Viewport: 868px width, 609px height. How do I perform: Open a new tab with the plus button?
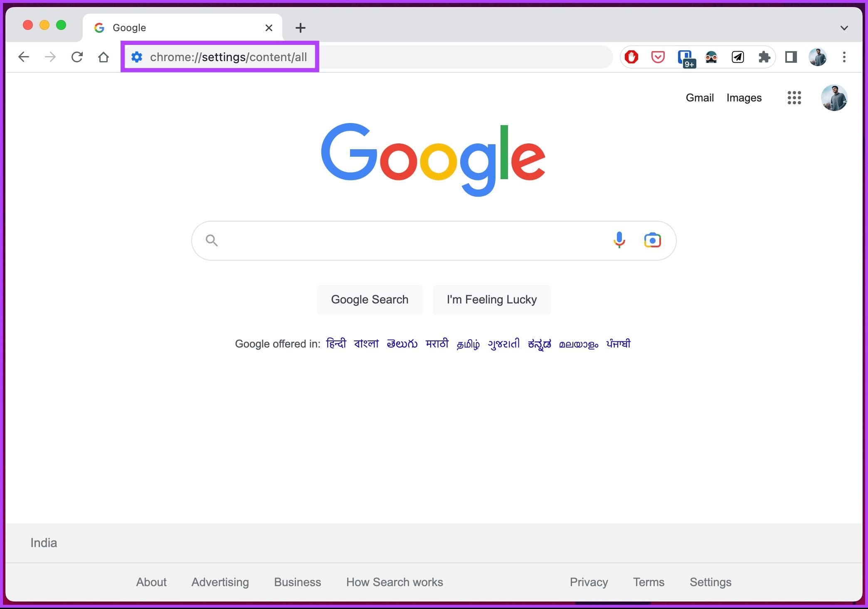(300, 28)
